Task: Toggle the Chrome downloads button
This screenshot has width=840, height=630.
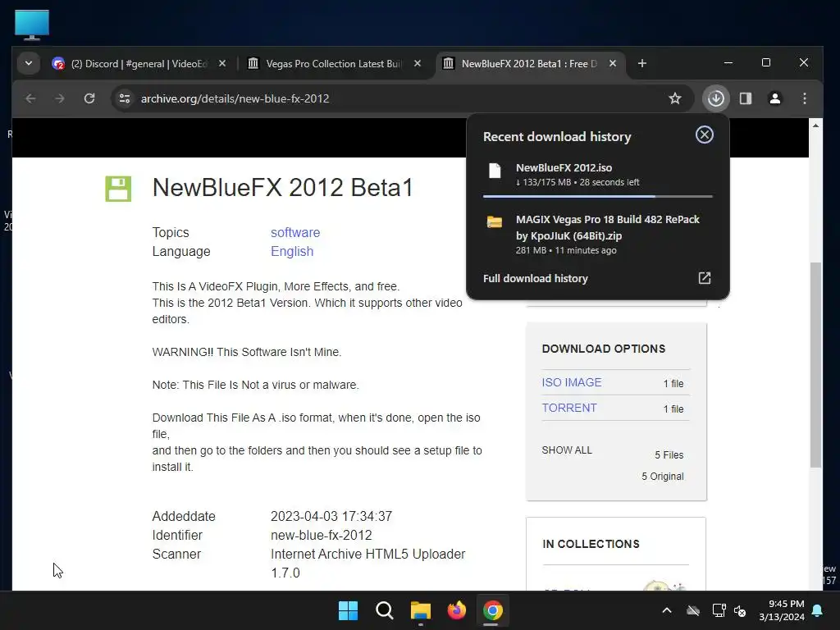Action: click(715, 98)
